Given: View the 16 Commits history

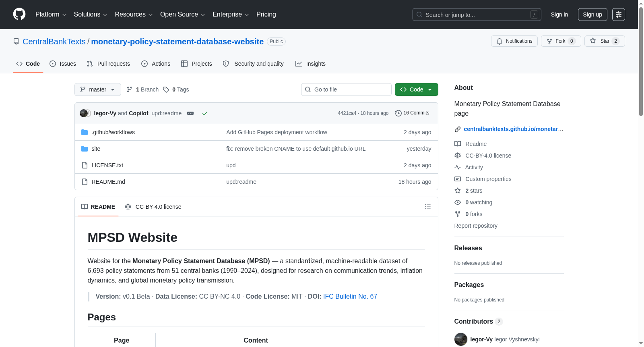Looking at the screenshot, I should [x=412, y=113].
